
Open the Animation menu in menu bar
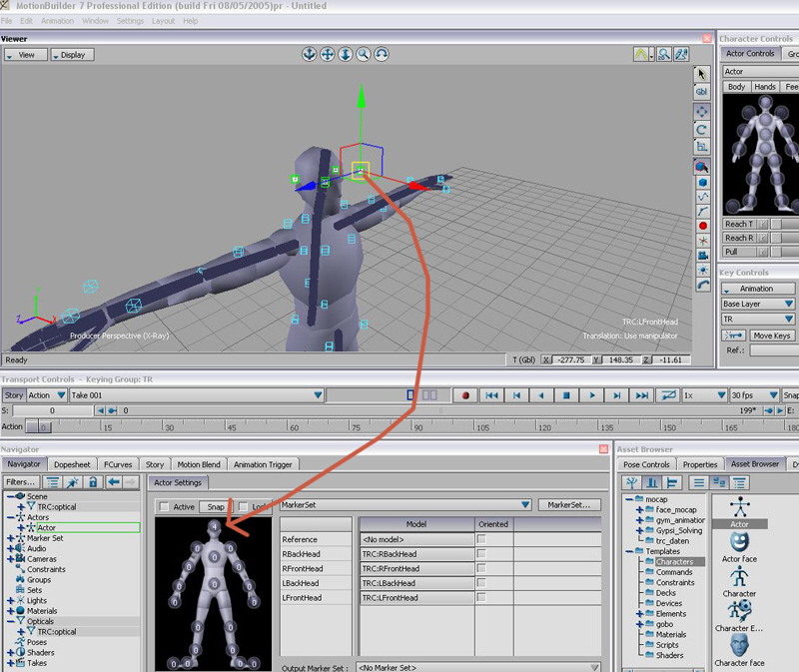(58, 21)
